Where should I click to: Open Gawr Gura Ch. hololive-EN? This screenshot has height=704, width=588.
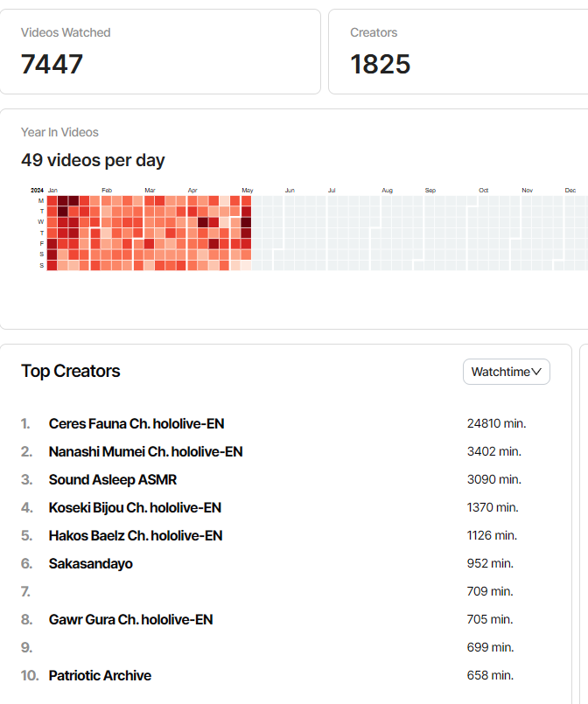(x=131, y=619)
